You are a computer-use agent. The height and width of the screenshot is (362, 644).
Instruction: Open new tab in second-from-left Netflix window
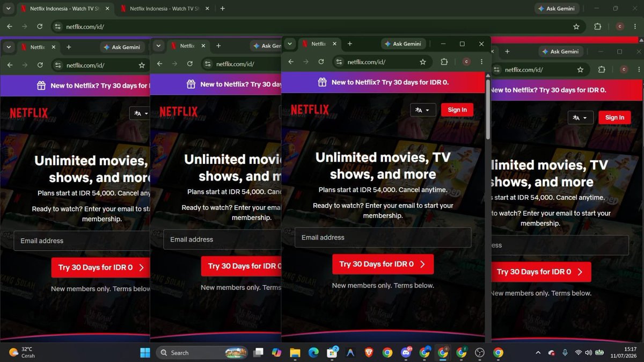point(218,46)
